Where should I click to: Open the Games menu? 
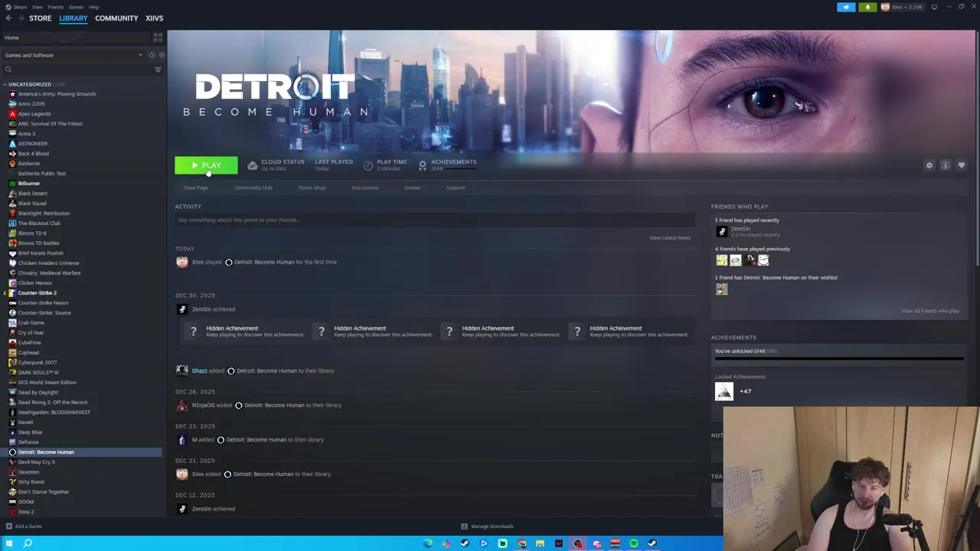click(x=76, y=7)
